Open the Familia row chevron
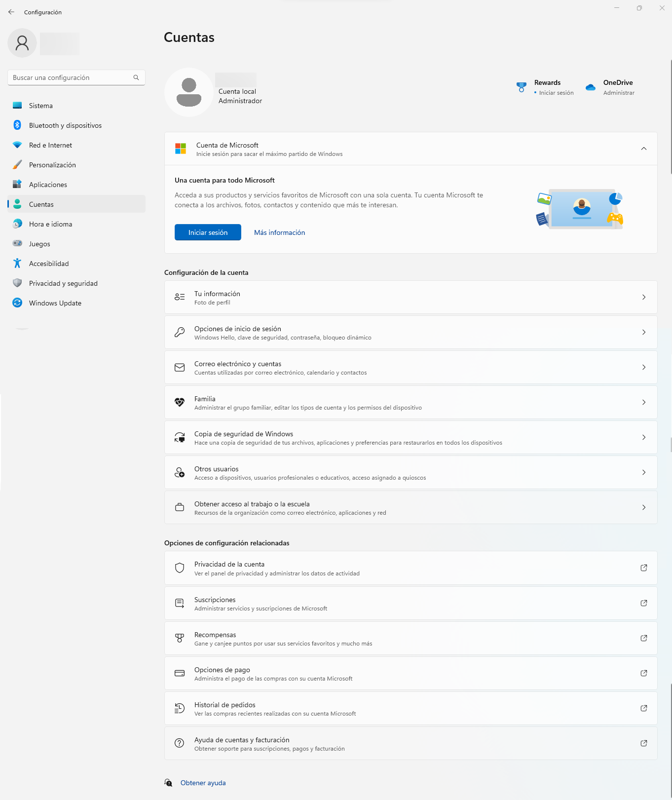Viewport: 672px width, 800px height. pos(644,402)
